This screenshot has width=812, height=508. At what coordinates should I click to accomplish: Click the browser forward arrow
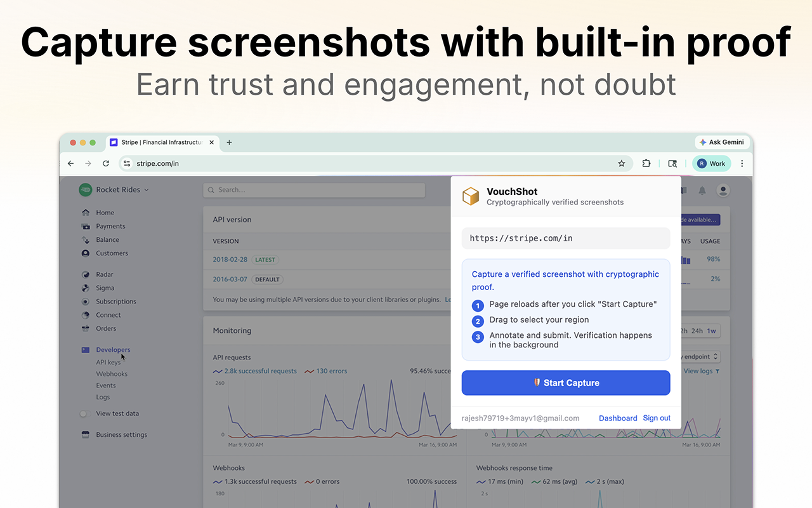88,163
